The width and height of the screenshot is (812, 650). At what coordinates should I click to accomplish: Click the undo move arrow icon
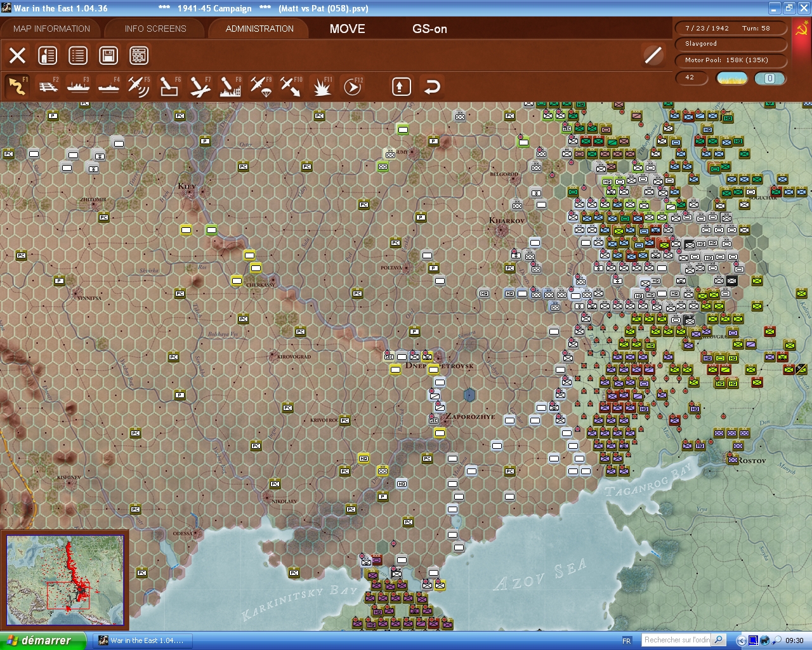click(x=432, y=86)
